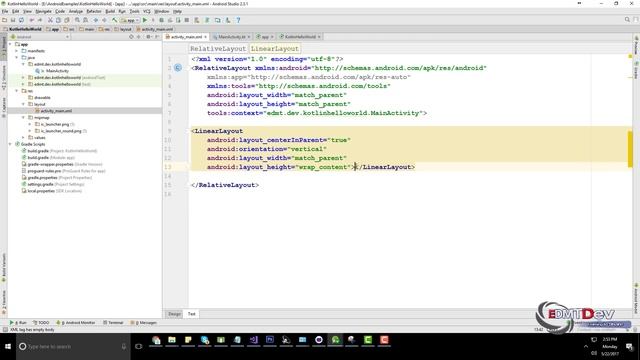Switch to the MainActivity.kt editor tab
This screenshot has height=360, width=640.
tap(231, 37)
